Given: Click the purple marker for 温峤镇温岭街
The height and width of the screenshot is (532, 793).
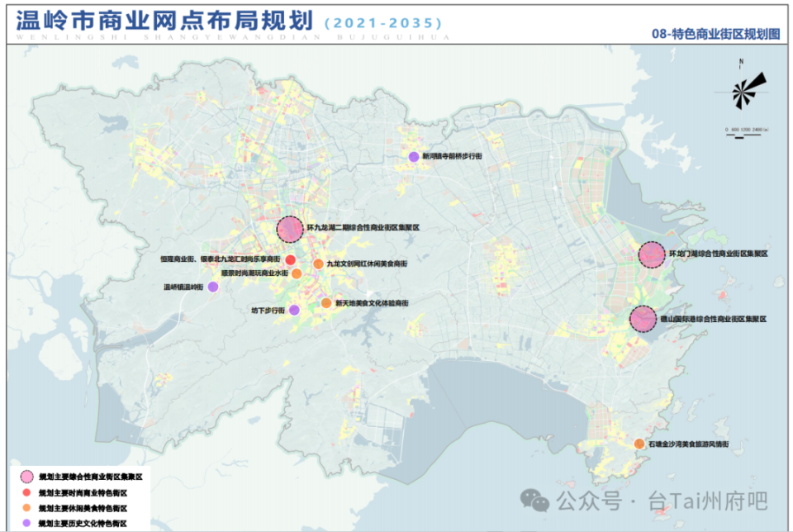Looking at the screenshot, I should tap(213, 287).
